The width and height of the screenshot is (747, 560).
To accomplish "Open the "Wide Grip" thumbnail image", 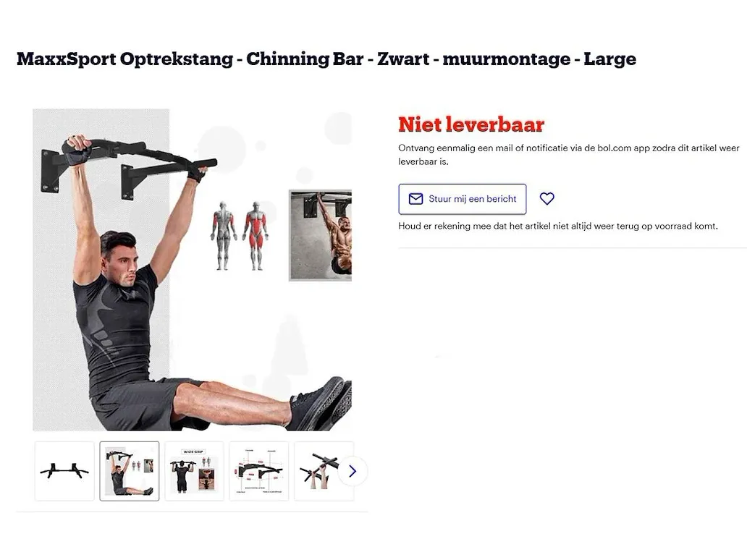I will pyautogui.click(x=194, y=471).
